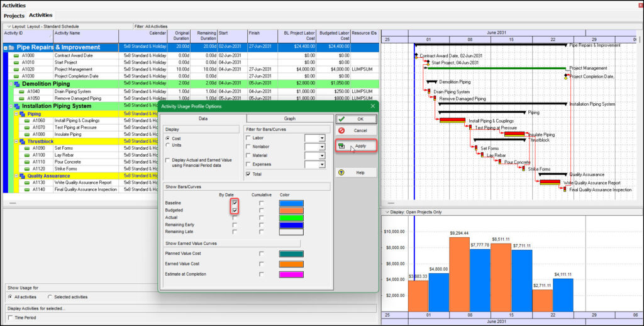Close the Activity Usage Profile Options dialog
This screenshot has width=644, height=326.
(x=372, y=106)
